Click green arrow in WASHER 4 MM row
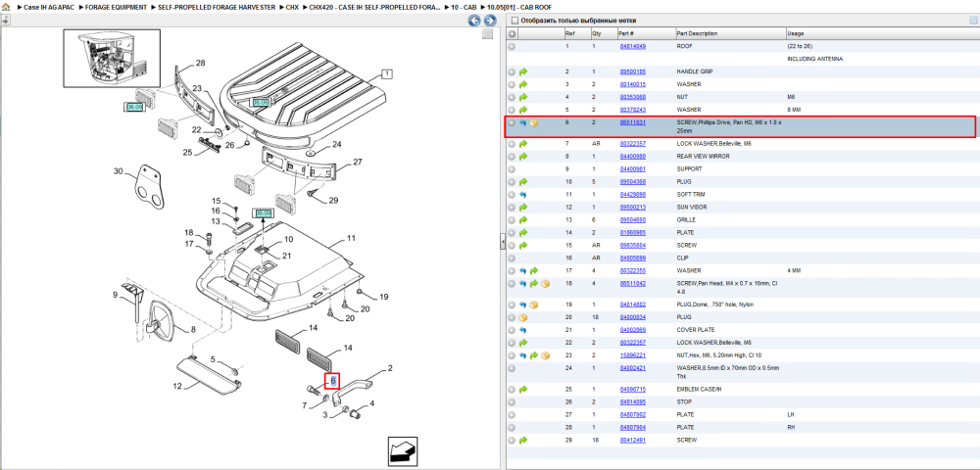Screen dimensions: 980x470 pos(534,271)
